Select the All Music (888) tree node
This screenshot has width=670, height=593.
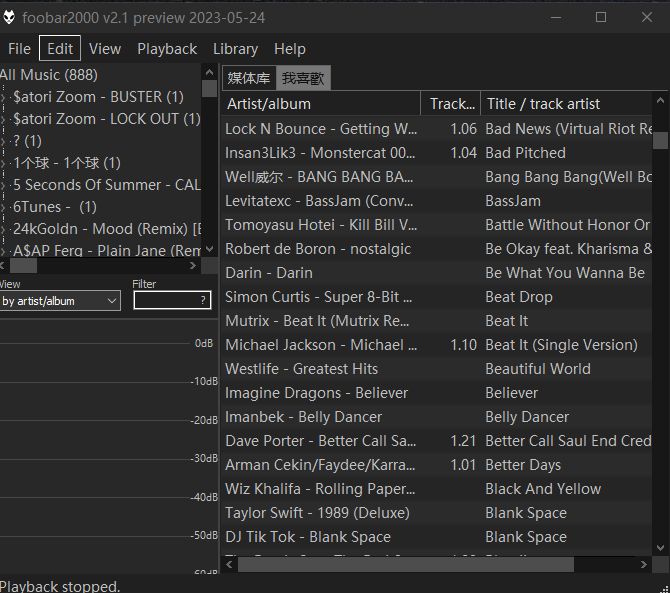(49, 75)
